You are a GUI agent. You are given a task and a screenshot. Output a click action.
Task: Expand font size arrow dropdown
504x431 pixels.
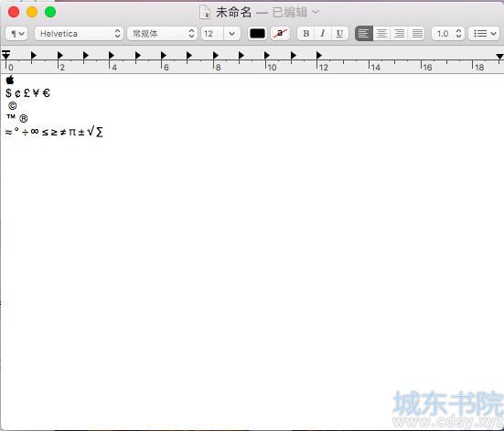[231, 34]
